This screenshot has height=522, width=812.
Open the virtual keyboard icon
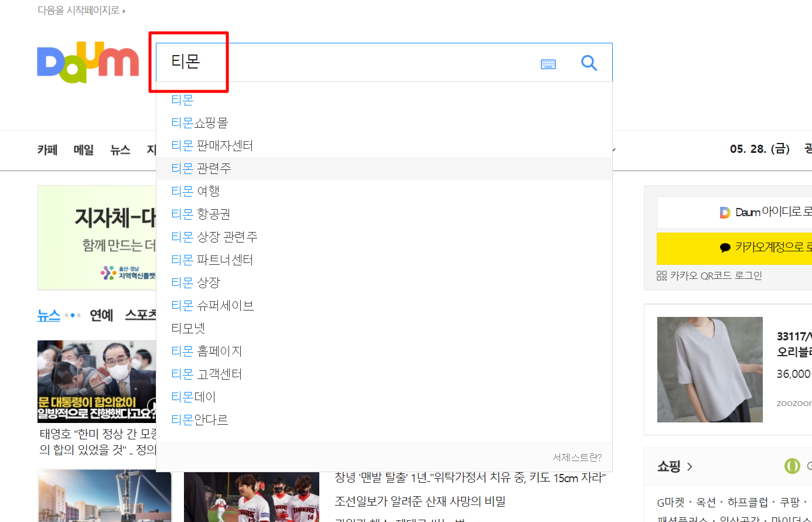548,64
